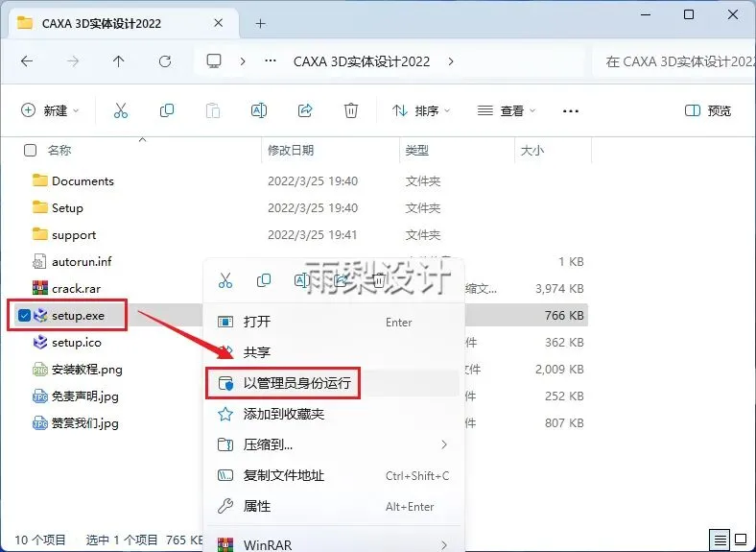Expand chevron after the This PC icon
The image size is (756, 552).
tap(243, 61)
